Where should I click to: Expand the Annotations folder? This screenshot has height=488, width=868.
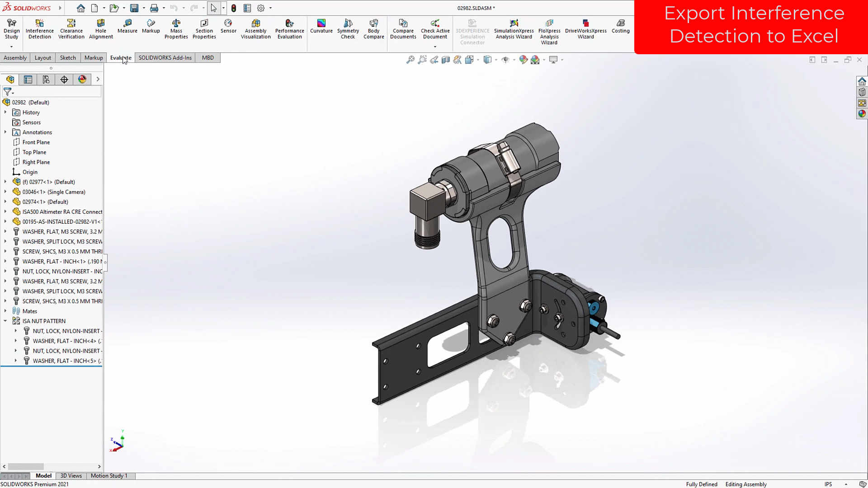click(x=5, y=132)
